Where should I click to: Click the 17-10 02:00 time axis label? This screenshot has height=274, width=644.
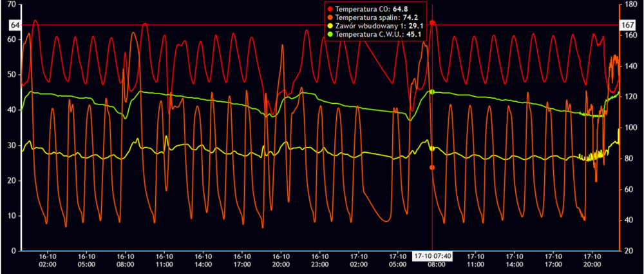[359, 260]
